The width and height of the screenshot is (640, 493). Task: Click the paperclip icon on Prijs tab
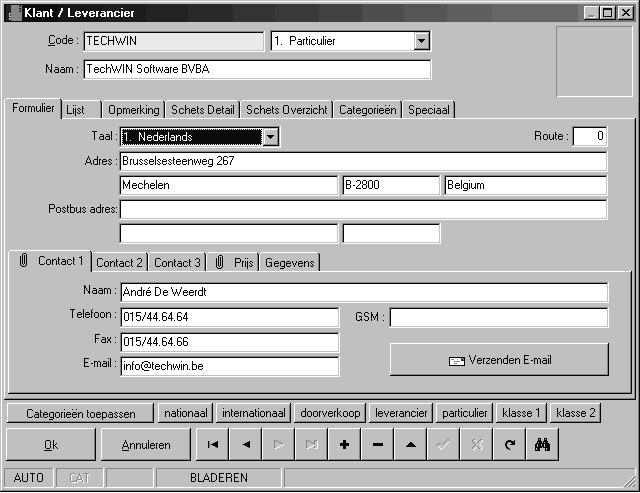pos(220,262)
